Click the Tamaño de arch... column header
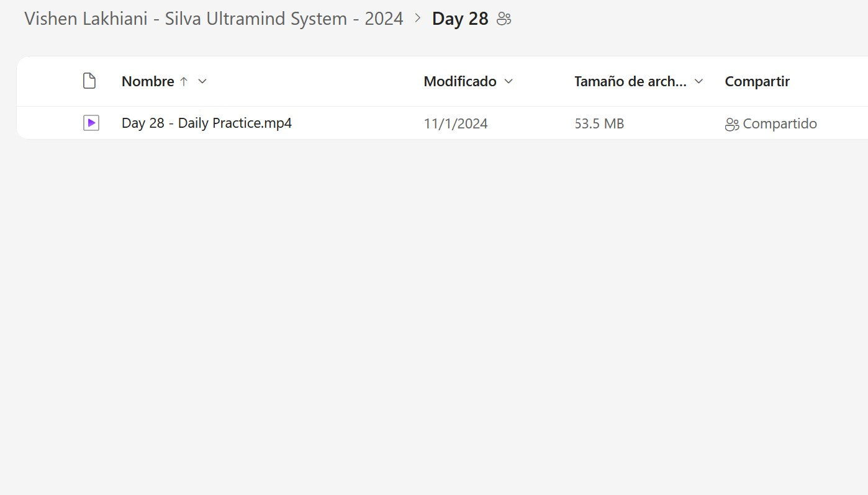The height and width of the screenshot is (495, 868). 630,81
